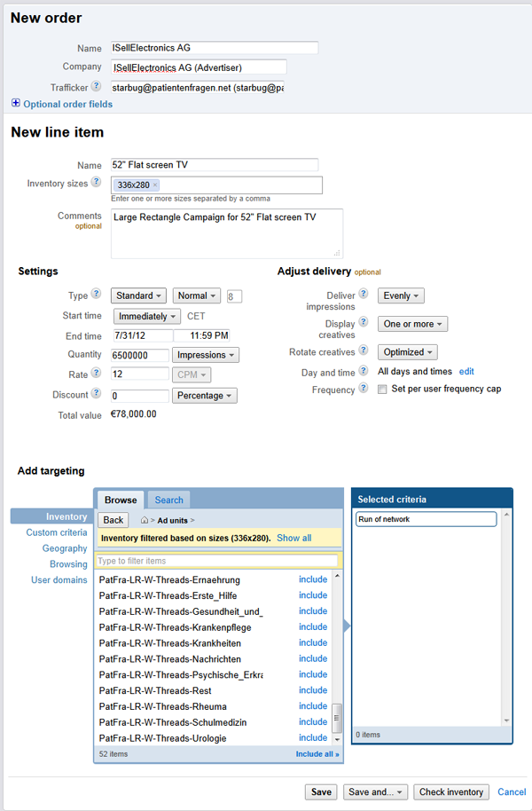Include PatFra-LR-W-Threads-Erste_Hilfe ad unit
Screen dimensions: 532x811
[313, 595]
